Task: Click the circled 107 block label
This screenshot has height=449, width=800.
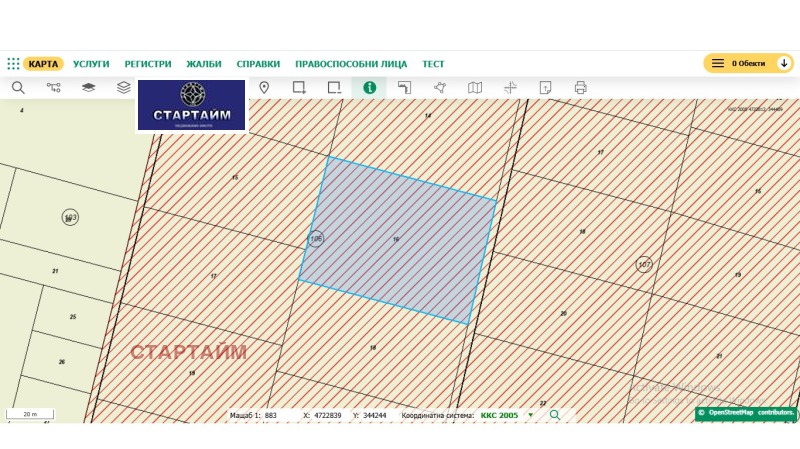Action: point(644,264)
